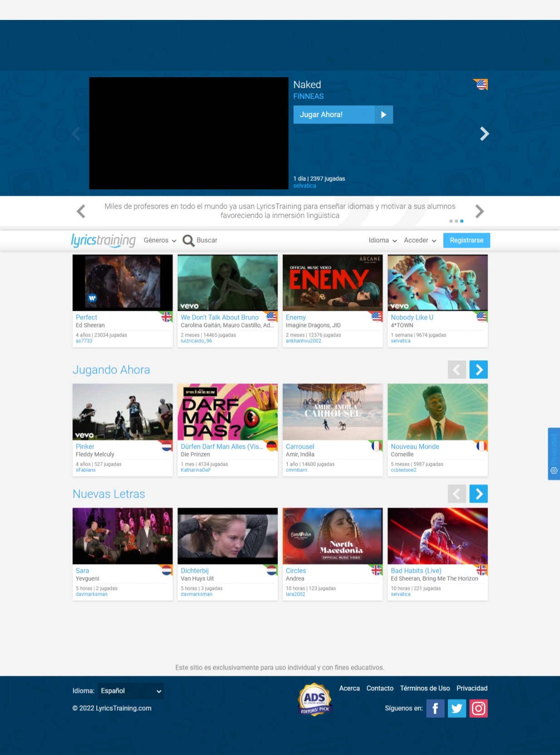This screenshot has width=560, height=755.
Task: Move Nuevas Letras carousel backward
Action: coord(457,494)
